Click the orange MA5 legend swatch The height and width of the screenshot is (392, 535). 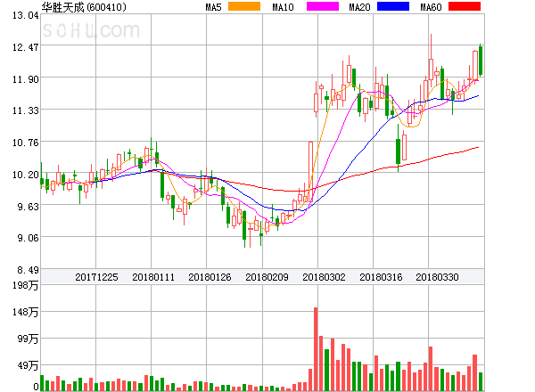point(244,6)
